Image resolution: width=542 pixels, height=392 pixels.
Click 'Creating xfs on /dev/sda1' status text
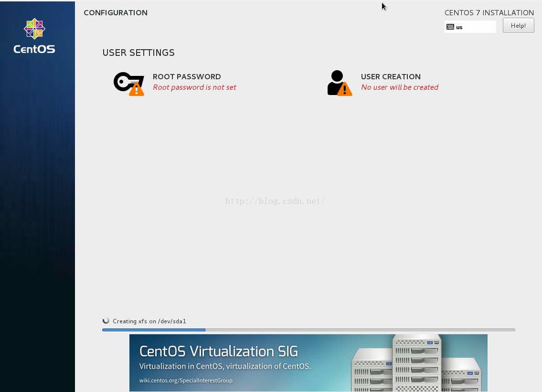[149, 321]
